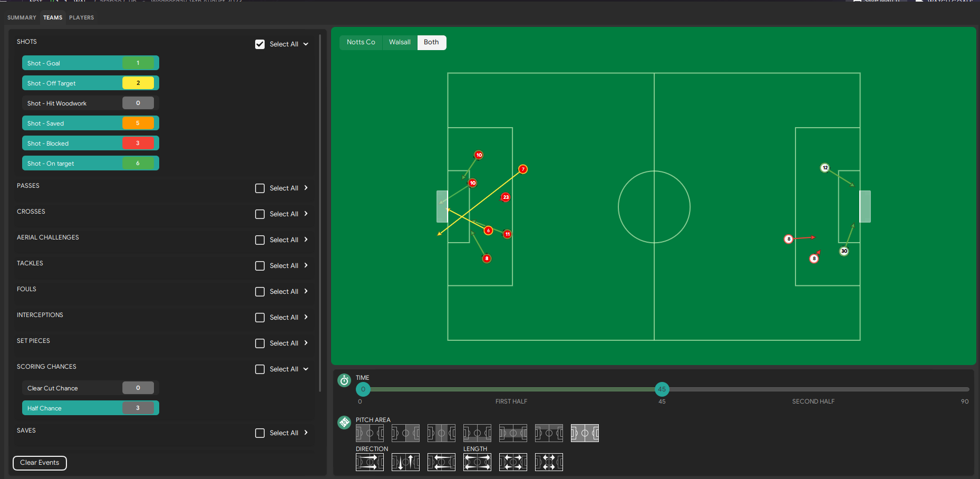Show only Notts Co events
The image size is (980, 479).
click(x=361, y=42)
